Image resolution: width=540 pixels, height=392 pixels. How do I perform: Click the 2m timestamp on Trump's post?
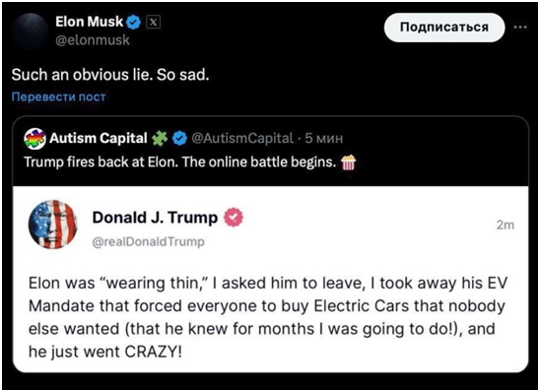[506, 226]
